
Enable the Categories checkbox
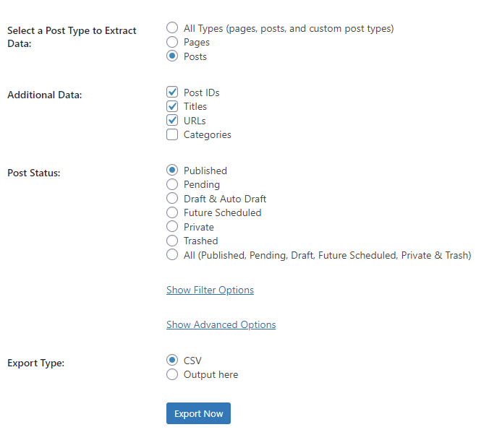coord(172,134)
